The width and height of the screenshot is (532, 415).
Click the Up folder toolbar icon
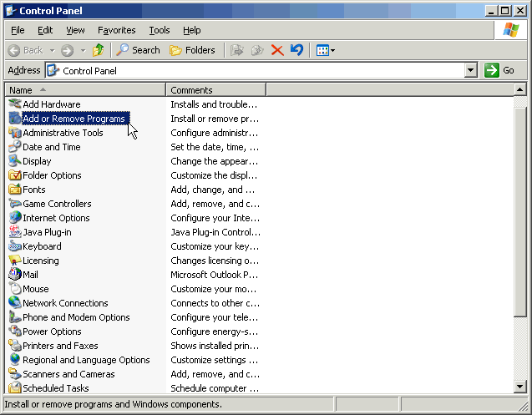click(x=99, y=50)
